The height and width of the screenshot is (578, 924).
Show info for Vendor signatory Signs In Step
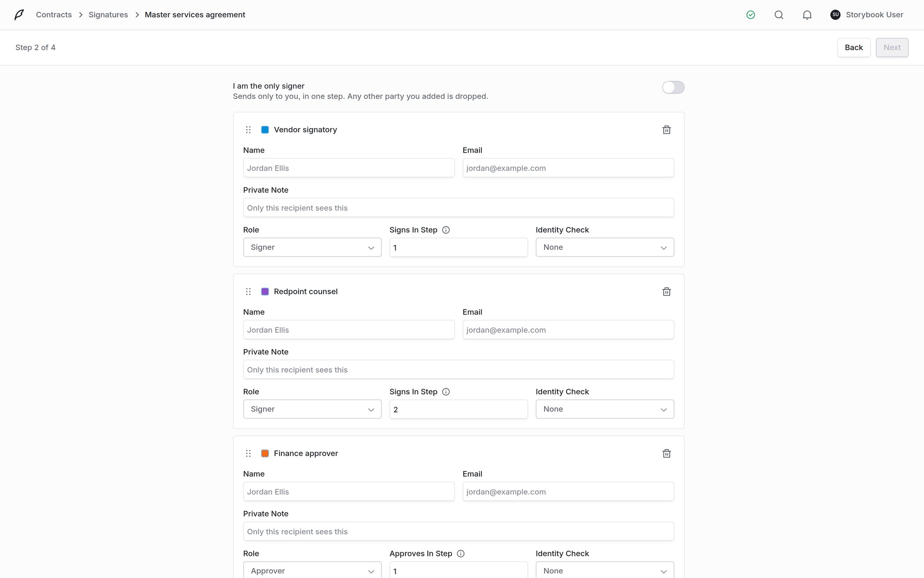tap(446, 230)
